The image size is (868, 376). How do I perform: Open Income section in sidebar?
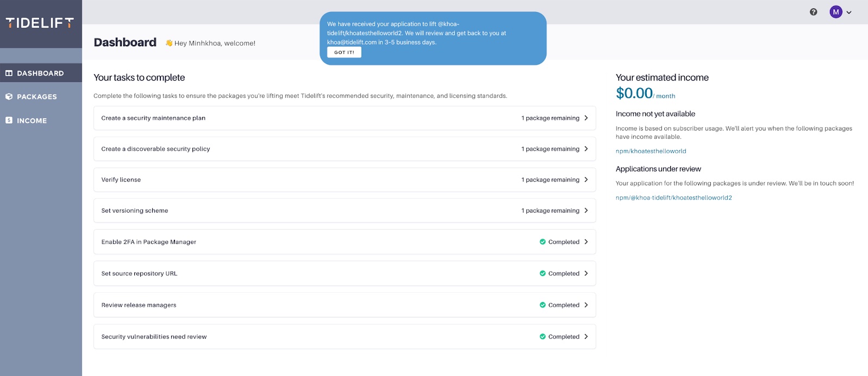click(x=32, y=121)
